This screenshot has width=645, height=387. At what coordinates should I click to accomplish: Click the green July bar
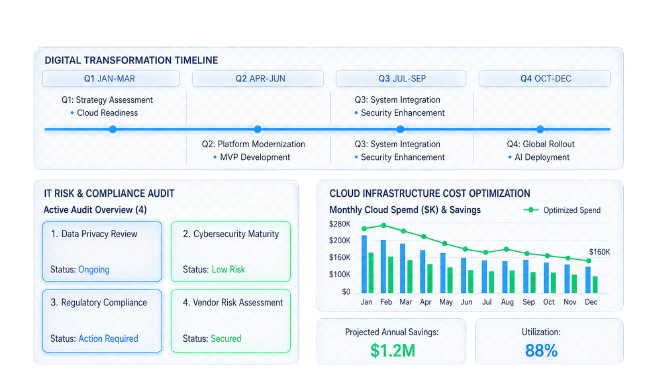pos(491,282)
